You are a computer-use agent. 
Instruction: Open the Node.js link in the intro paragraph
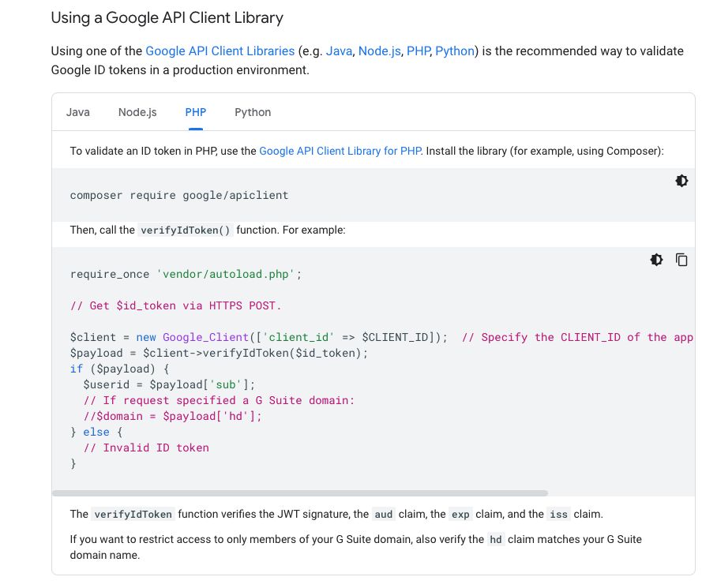click(x=380, y=51)
